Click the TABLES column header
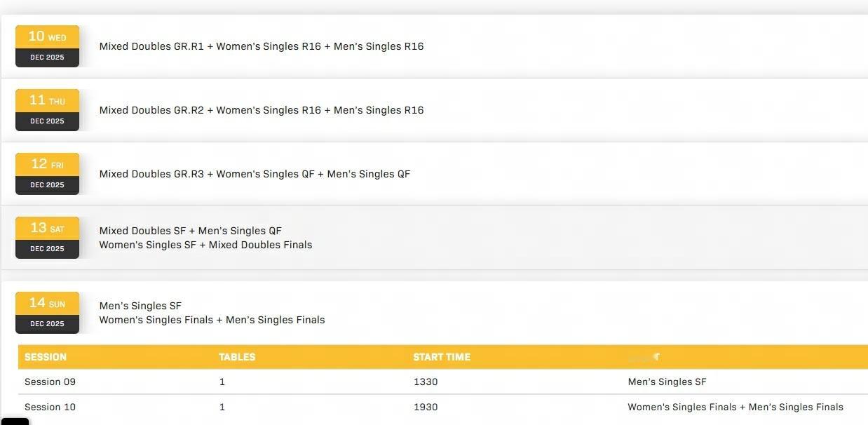The image size is (868, 425). click(x=237, y=357)
